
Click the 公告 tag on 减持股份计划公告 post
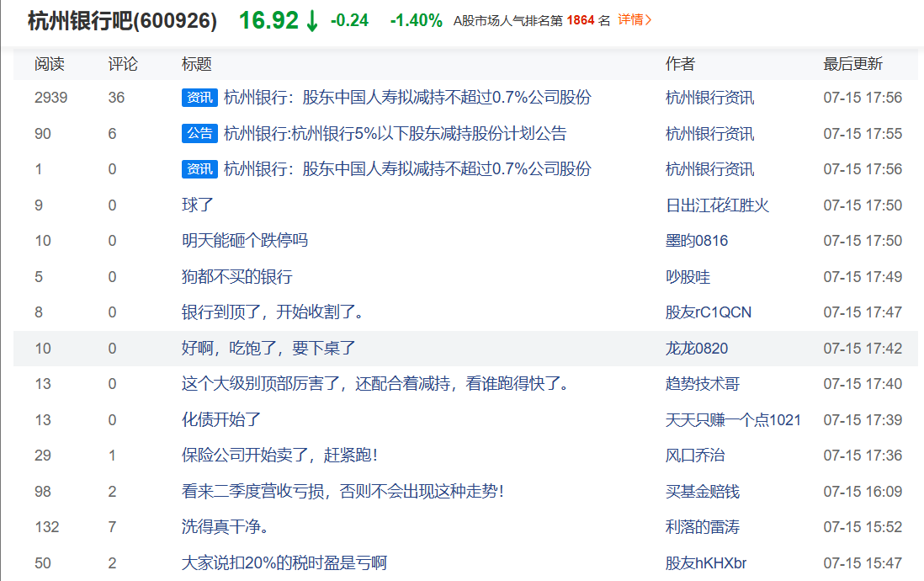[x=199, y=133]
